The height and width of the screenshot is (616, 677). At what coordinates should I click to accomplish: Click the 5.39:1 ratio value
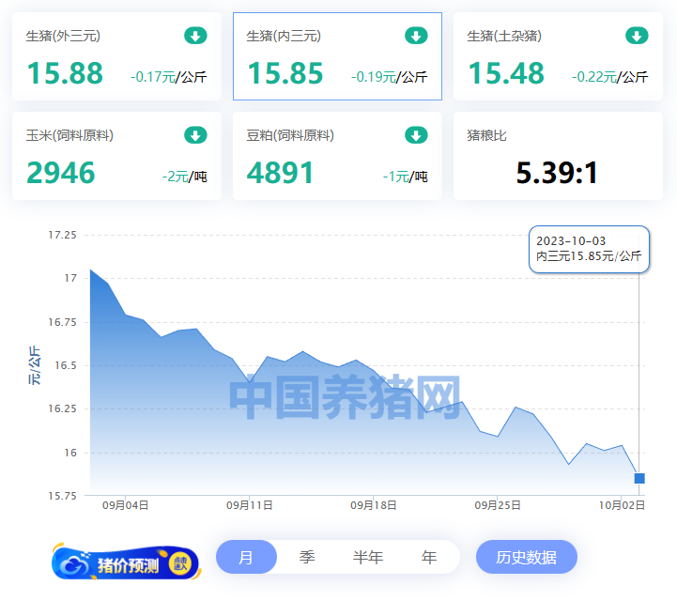click(558, 173)
